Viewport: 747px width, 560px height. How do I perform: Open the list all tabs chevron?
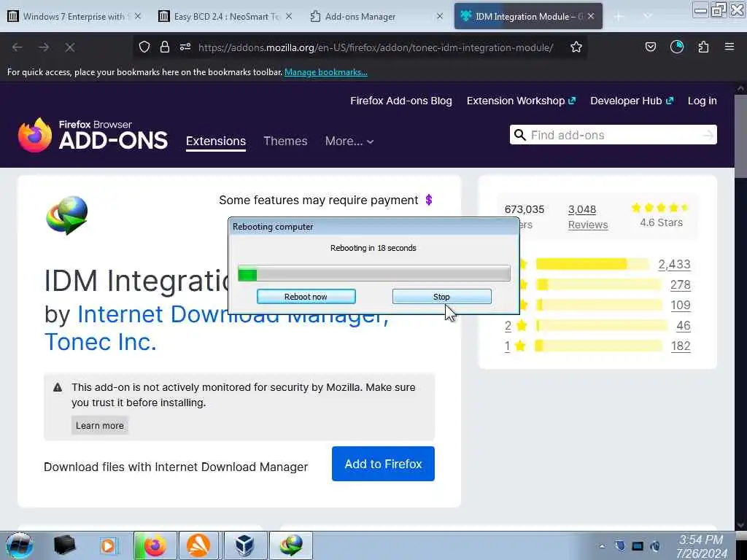(x=648, y=16)
